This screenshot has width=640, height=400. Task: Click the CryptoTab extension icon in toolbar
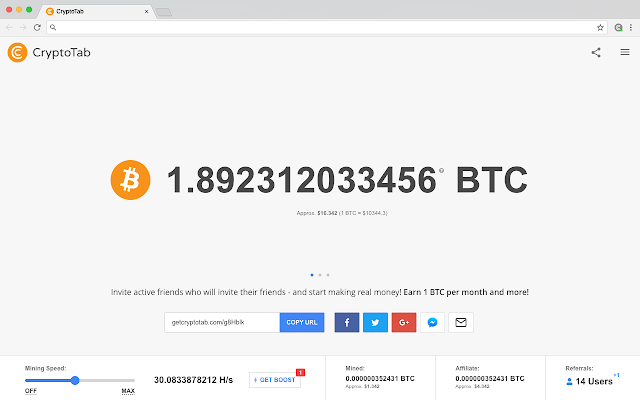tap(618, 27)
